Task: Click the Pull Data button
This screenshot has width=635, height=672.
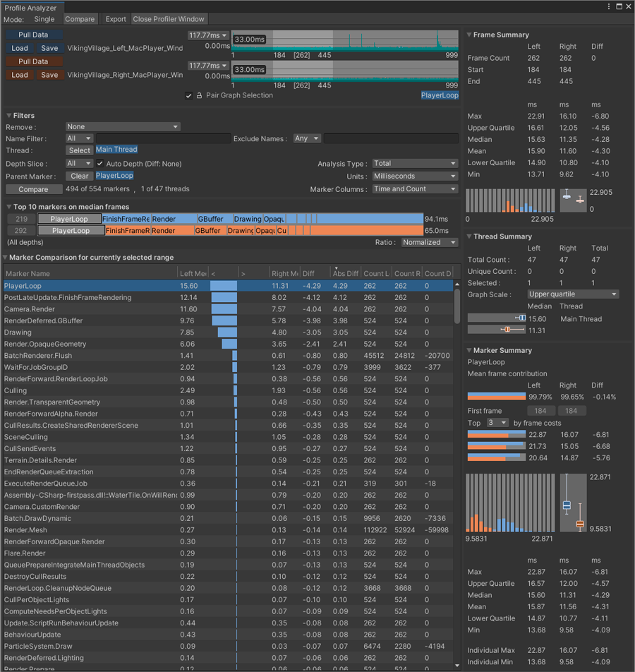Action: (x=33, y=34)
